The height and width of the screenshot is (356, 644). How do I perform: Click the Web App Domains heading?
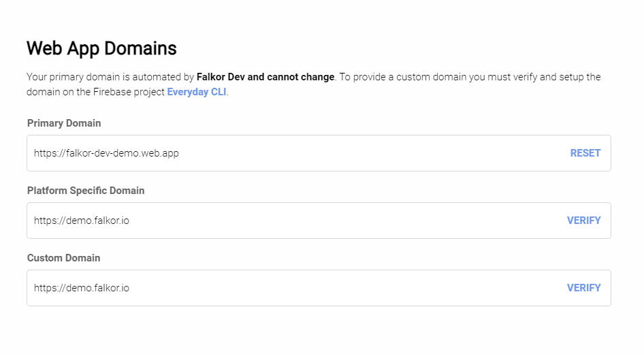(101, 48)
